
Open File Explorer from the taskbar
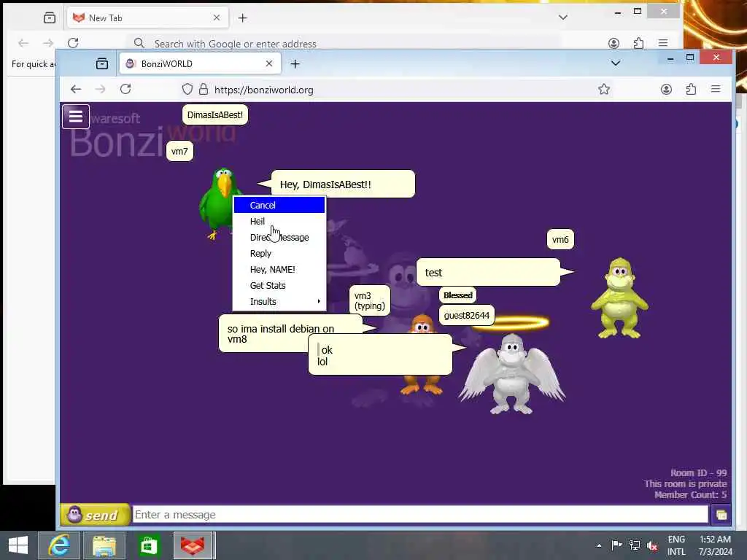tap(104, 545)
